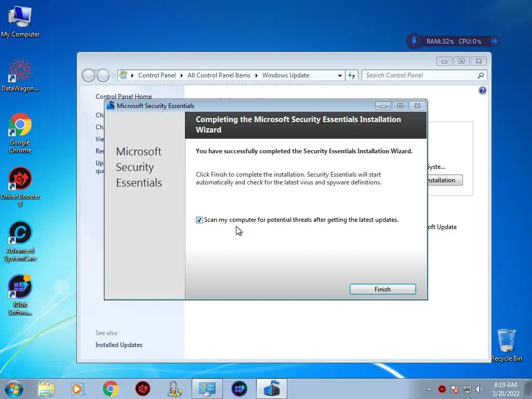Select Control Panel breadcrumb
532x399 pixels.
click(x=157, y=75)
